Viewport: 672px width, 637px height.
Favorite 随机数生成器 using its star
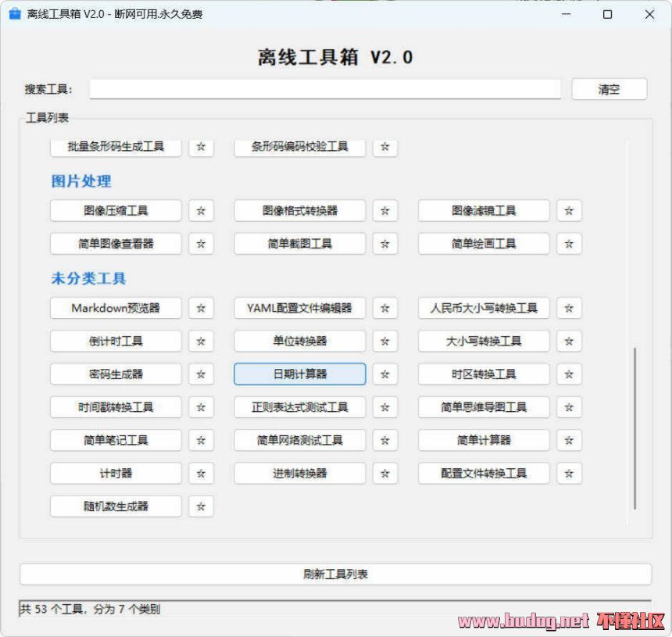201,506
